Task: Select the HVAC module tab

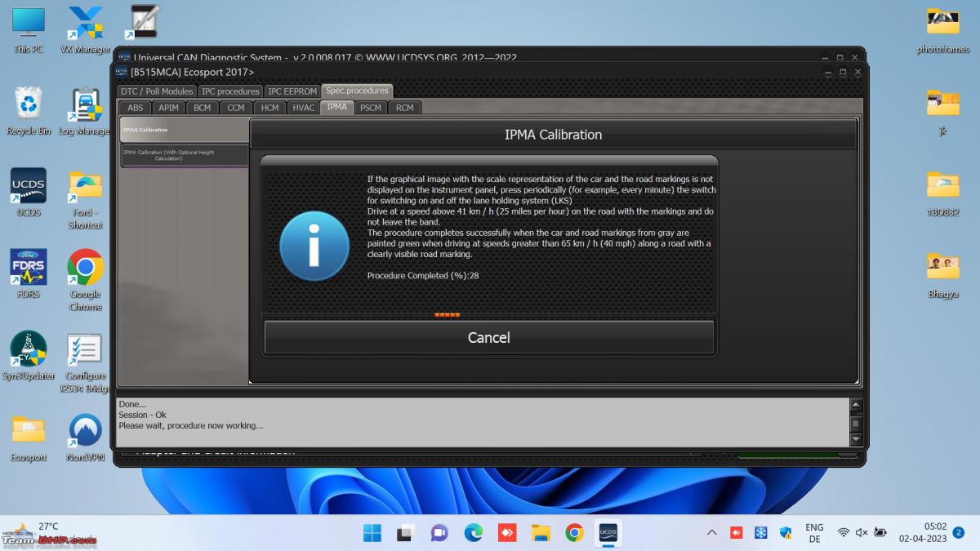Action: [303, 108]
